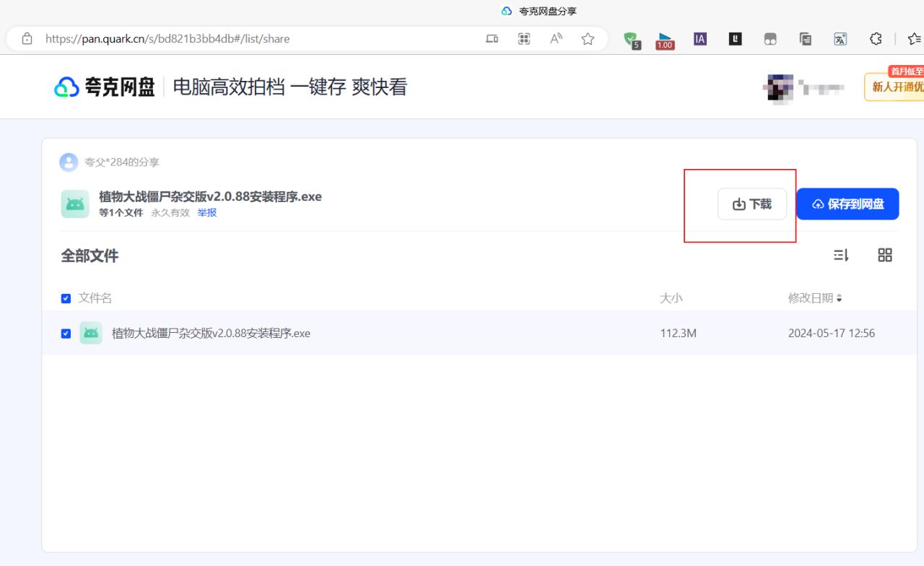Click the 大小 column header
924x566 pixels.
pos(671,298)
